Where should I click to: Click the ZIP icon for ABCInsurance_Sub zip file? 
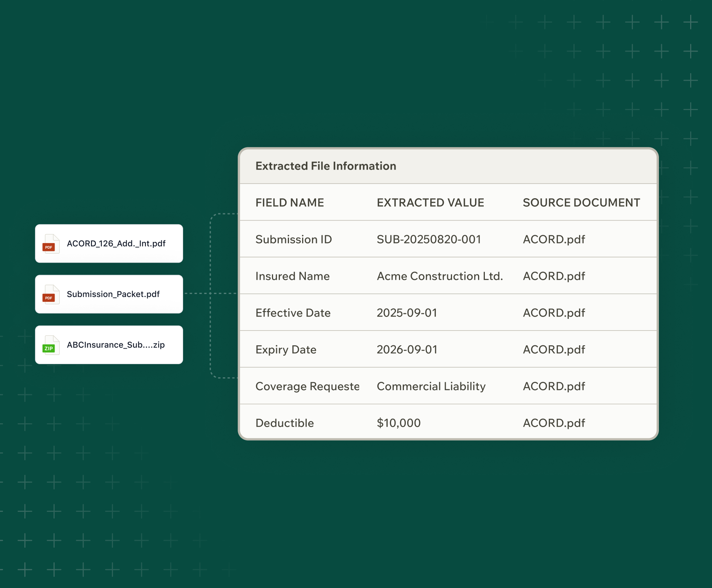pyautogui.click(x=50, y=345)
